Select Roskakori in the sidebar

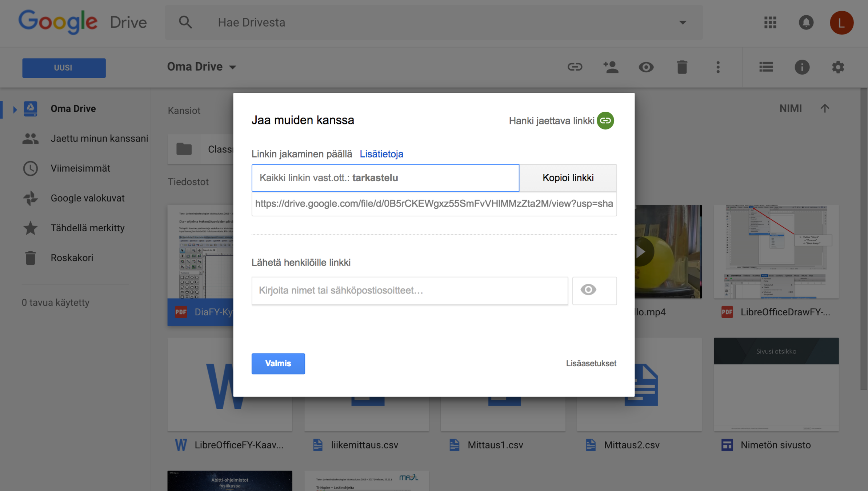[72, 258]
